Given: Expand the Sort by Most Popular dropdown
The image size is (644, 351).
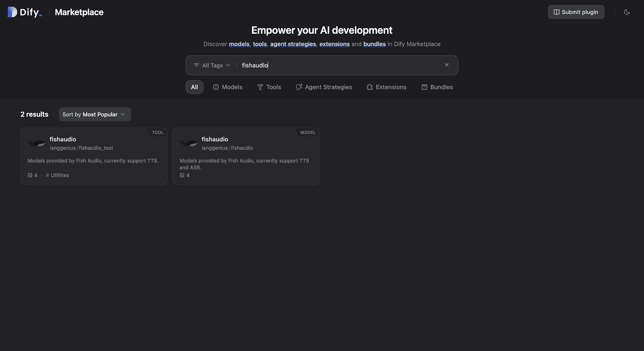Looking at the screenshot, I should pyautogui.click(x=95, y=114).
